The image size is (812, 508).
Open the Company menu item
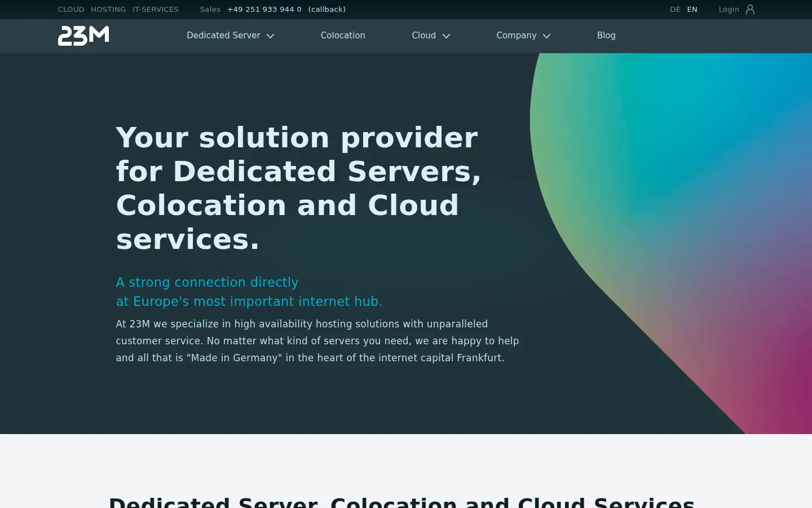516,36
